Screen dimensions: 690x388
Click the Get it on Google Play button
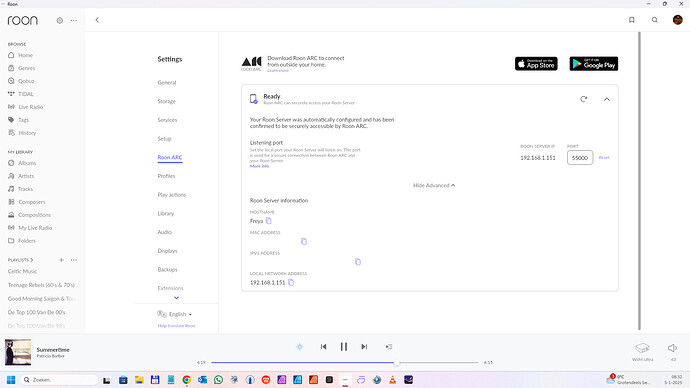594,64
